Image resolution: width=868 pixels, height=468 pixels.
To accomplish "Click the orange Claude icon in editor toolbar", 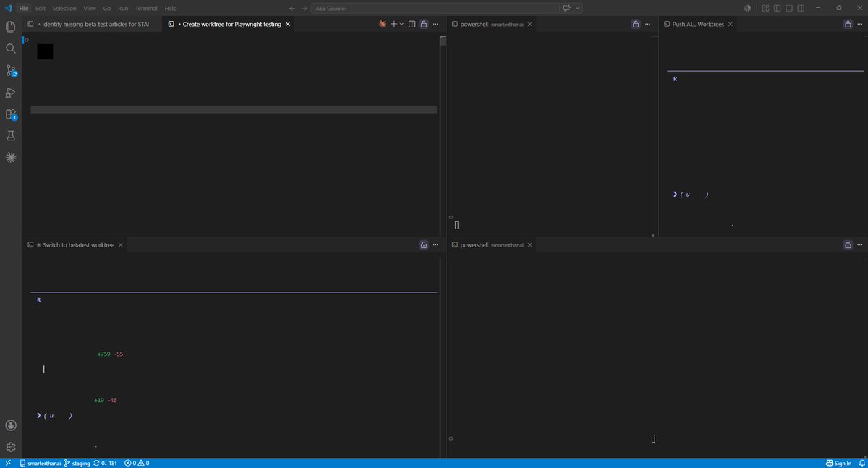I will (x=383, y=24).
